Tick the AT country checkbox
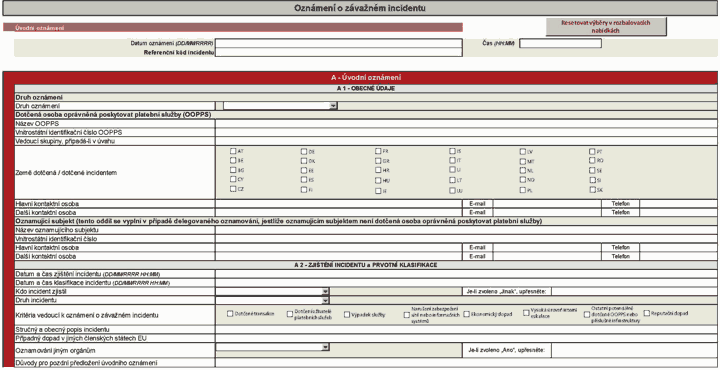This screenshot has height=370, width=720. tap(233, 151)
